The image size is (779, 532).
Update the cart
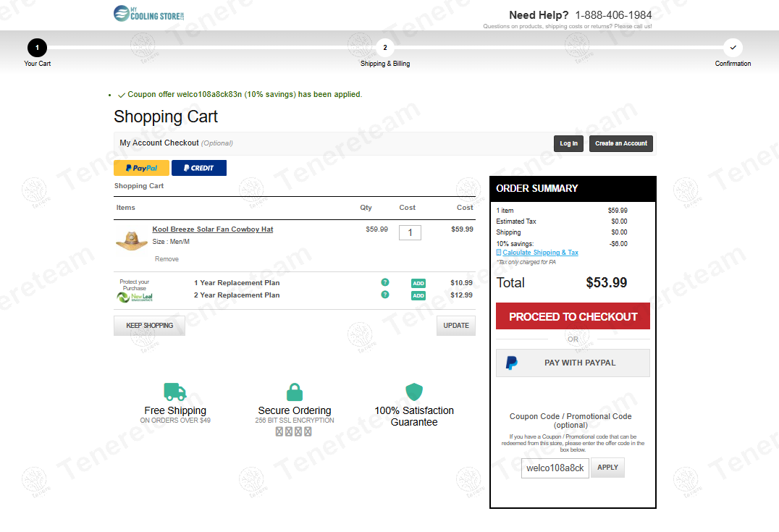[x=456, y=326]
